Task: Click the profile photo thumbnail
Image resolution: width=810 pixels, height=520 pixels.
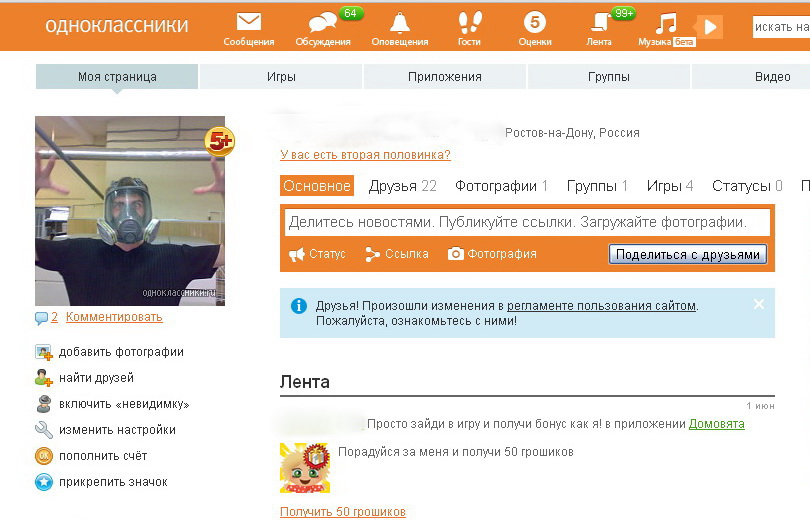Action: pyautogui.click(x=130, y=210)
